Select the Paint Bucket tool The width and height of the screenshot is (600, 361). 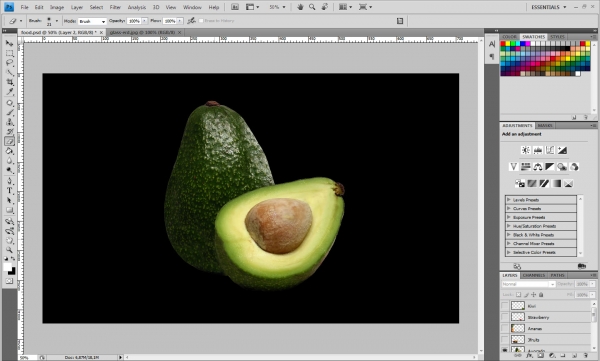click(9, 151)
